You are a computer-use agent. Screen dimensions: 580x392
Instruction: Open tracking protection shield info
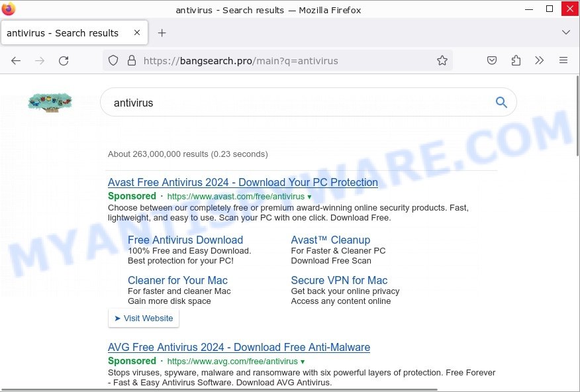[113, 60]
